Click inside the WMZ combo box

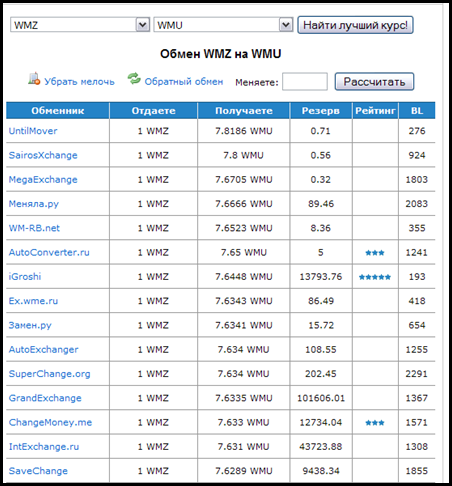[x=80, y=25]
